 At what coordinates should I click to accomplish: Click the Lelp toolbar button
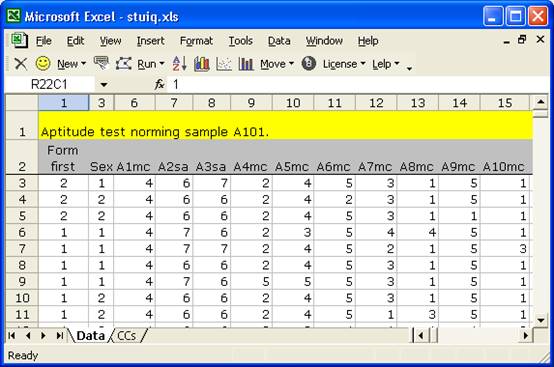[x=385, y=64]
